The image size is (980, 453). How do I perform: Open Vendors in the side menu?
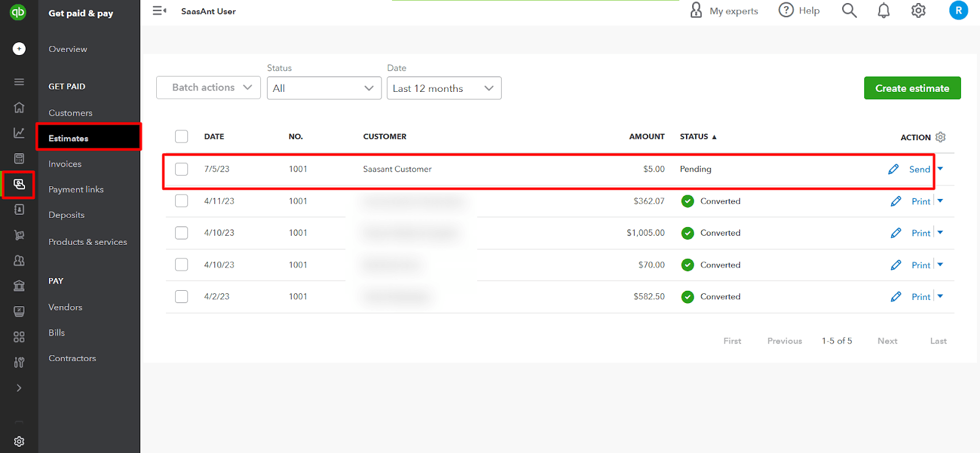tap(65, 307)
